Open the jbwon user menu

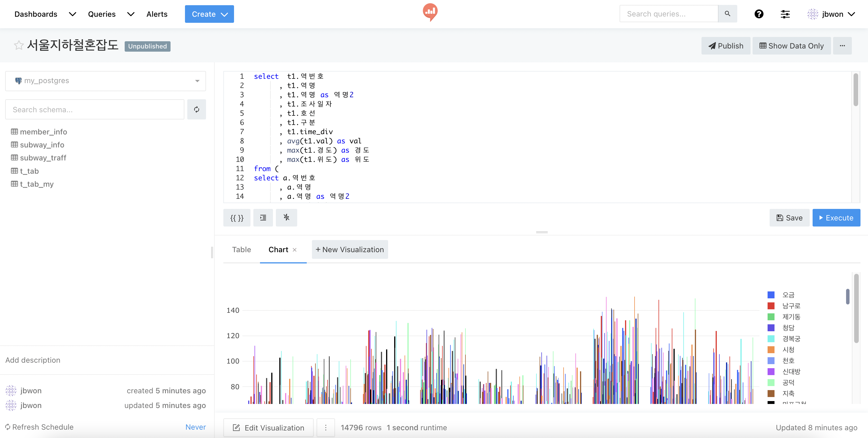point(832,14)
